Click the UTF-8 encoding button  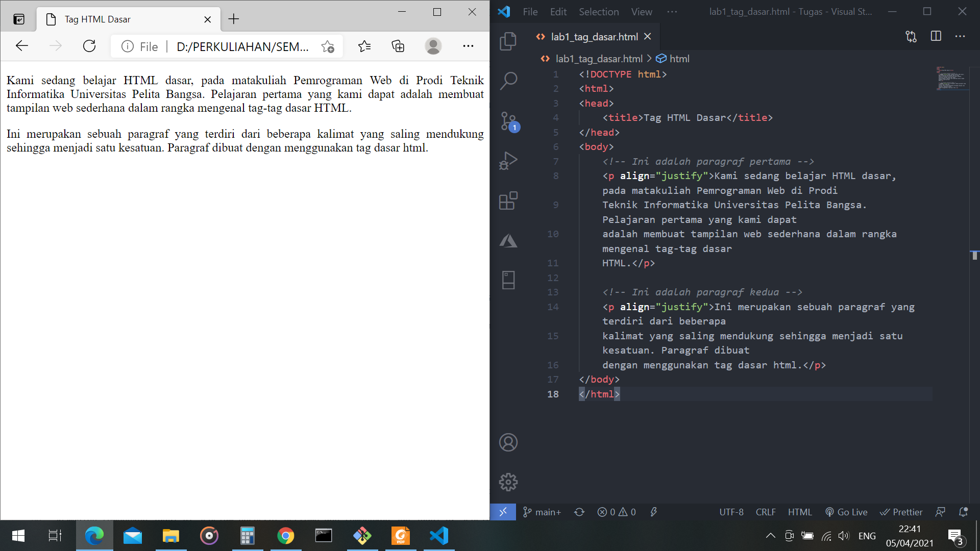pyautogui.click(x=731, y=512)
